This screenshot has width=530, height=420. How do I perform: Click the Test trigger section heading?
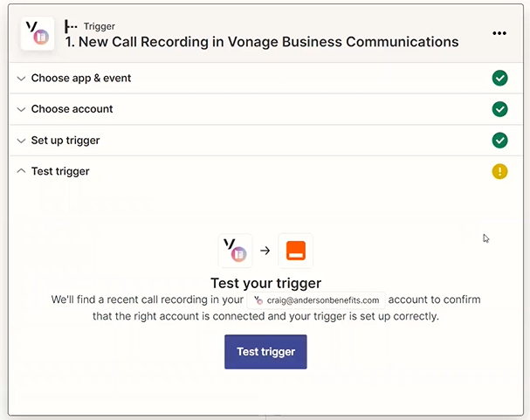click(60, 171)
